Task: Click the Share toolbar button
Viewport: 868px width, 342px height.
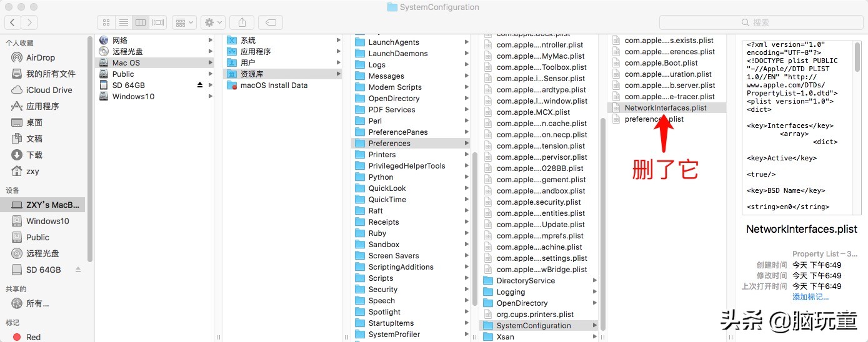Action: pyautogui.click(x=242, y=22)
